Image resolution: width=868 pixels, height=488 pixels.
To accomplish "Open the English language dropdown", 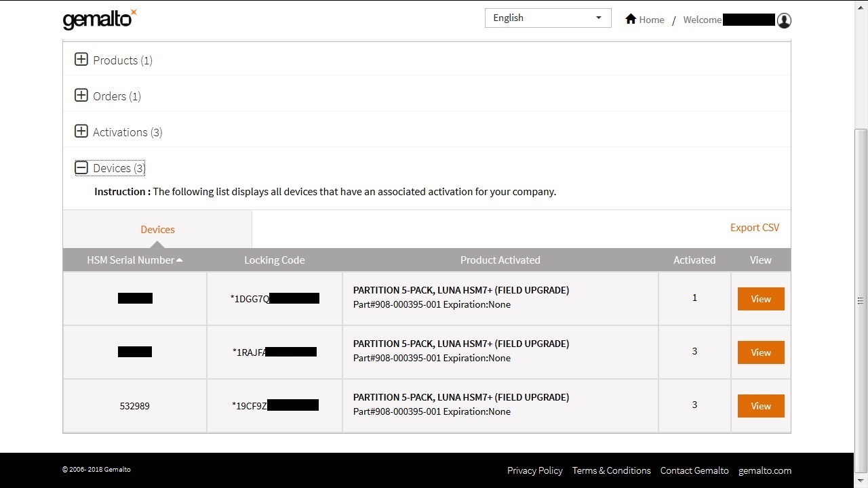I will [x=547, y=18].
